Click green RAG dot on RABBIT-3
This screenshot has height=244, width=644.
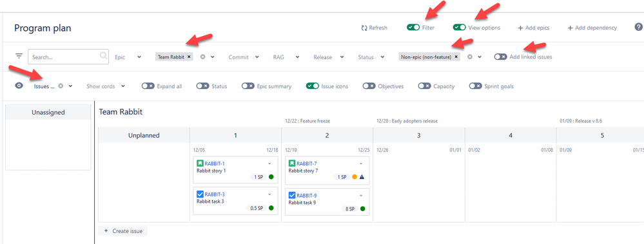(271, 208)
